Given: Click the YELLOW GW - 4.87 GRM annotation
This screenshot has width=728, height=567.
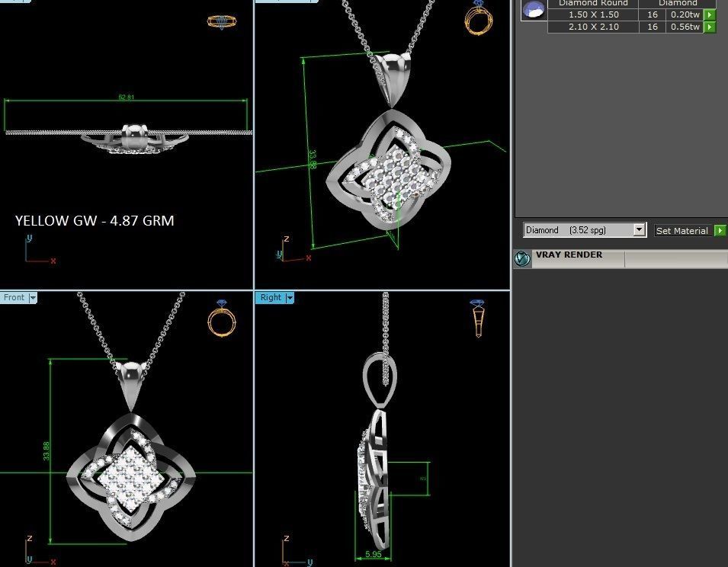Looking at the screenshot, I should pos(95,220).
